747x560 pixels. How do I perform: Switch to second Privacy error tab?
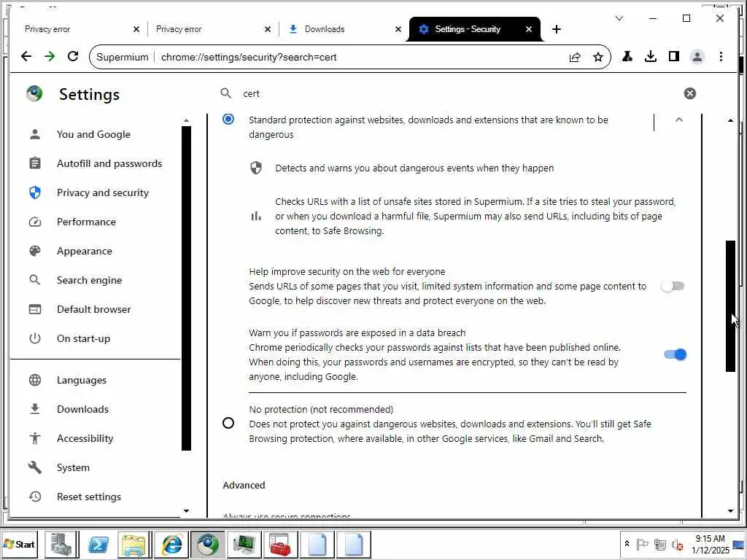(209, 29)
